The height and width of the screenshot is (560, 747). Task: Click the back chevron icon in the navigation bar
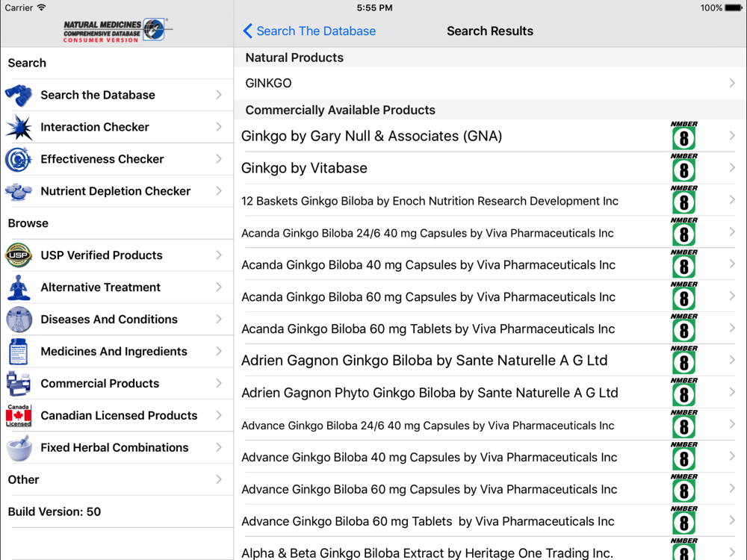click(247, 31)
